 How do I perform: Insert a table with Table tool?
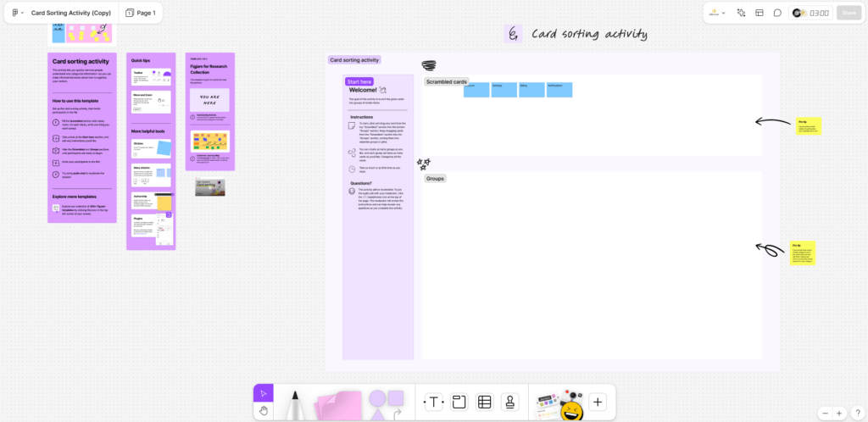tap(484, 403)
